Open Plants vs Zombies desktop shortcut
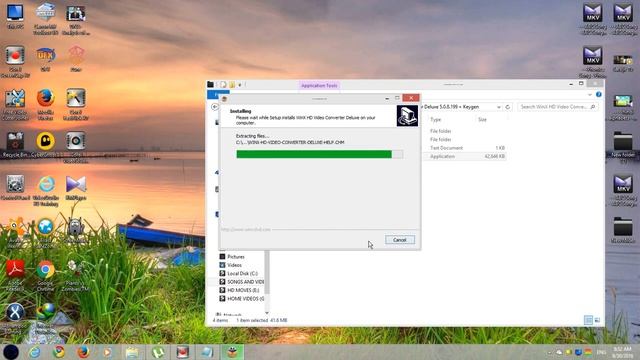640x360 pixels. 76,275
